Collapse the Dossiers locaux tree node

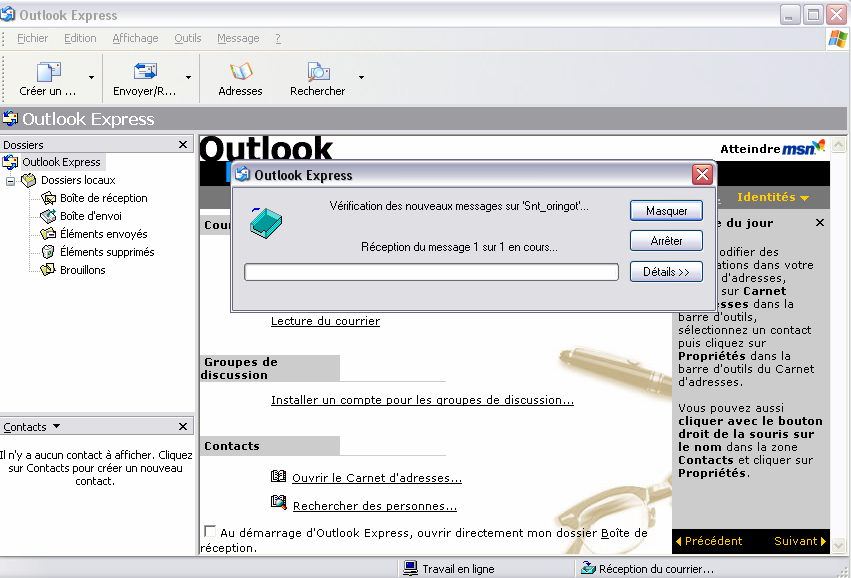coord(10,180)
